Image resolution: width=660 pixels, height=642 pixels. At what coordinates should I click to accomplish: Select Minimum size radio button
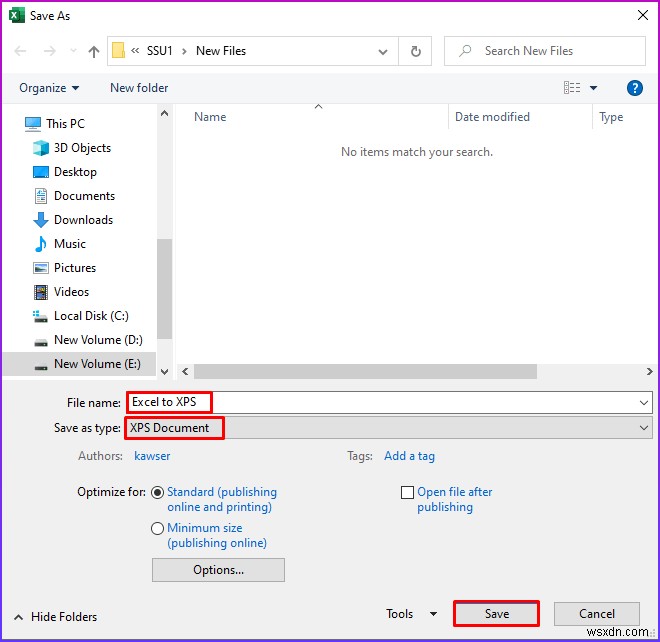pyautogui.click(x=157, y=528)
